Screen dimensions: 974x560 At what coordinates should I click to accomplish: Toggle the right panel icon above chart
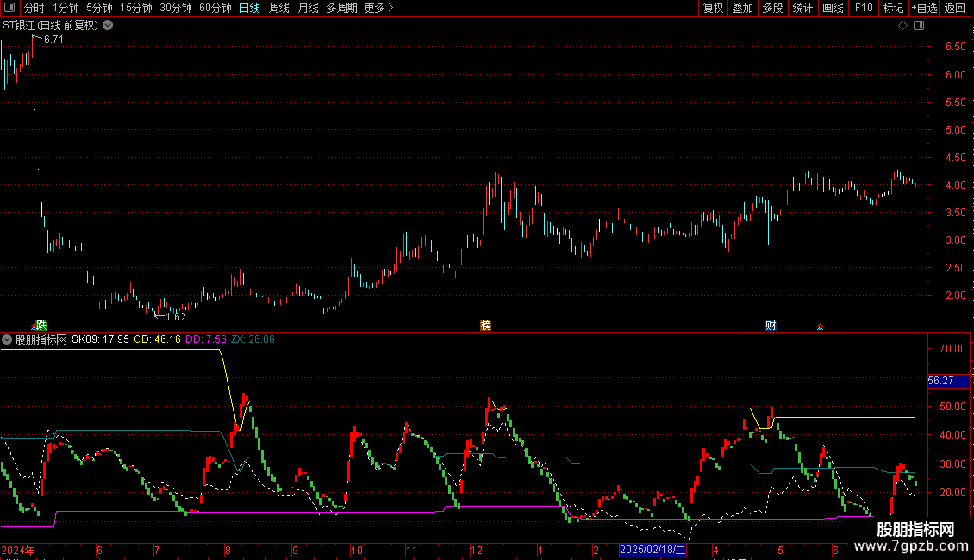(920, 26)
